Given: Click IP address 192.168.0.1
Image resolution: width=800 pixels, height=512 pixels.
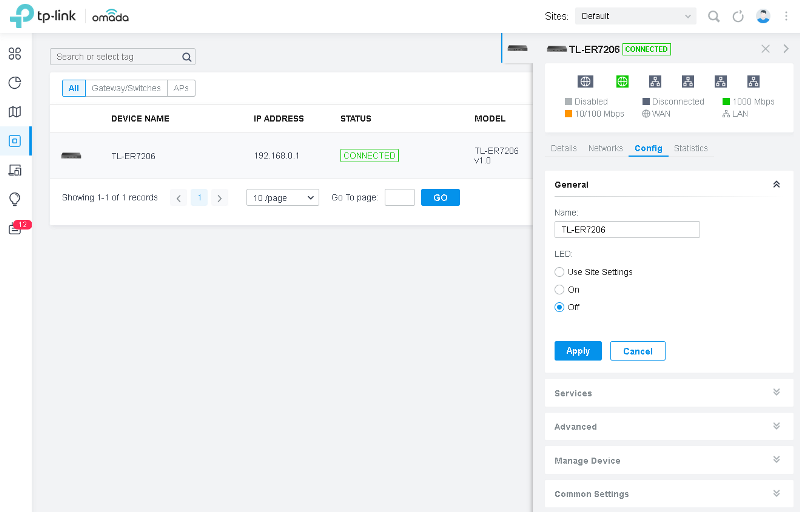Looking at the screenshot, I should (x=277, y=156).
